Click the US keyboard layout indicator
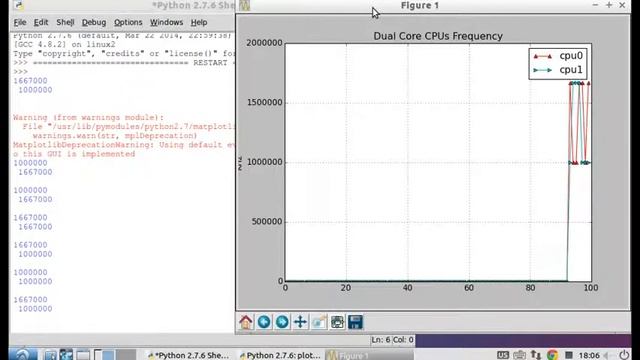 pos(503,355)
